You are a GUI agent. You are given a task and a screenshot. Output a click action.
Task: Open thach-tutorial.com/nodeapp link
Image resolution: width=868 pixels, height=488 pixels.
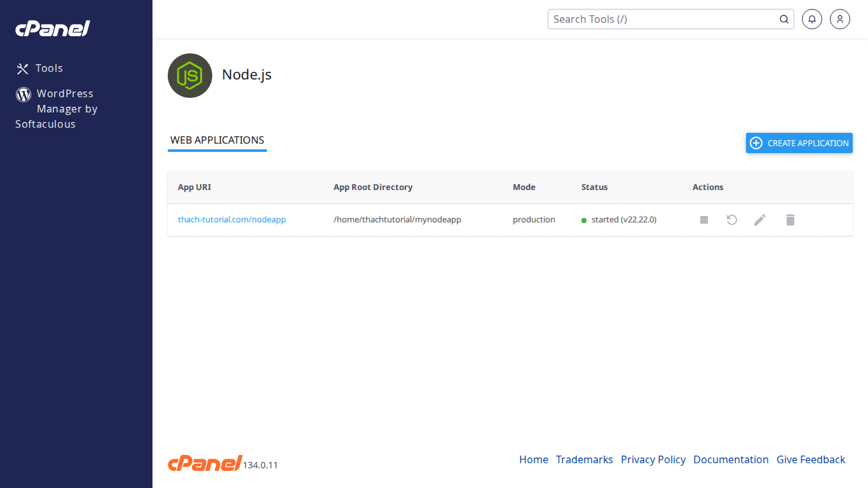click(232, 220)
